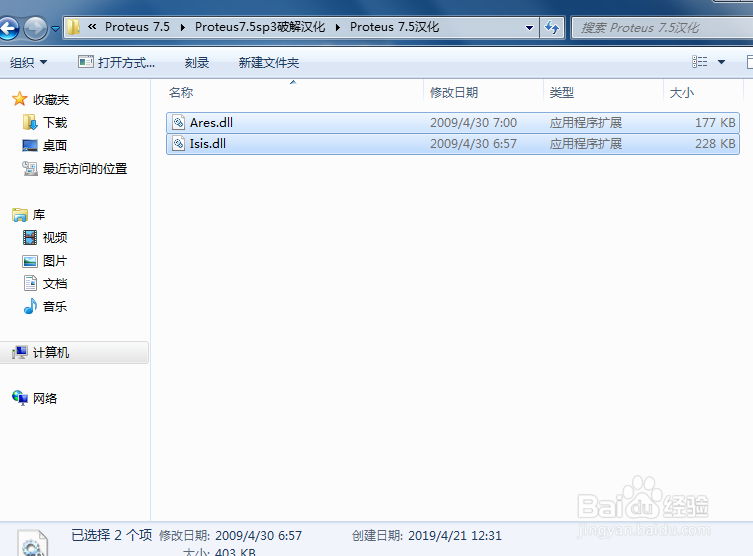
Task: Go to Proteus7.5sp3破解汉化 breadcrumb
Action: coord(260,27)
